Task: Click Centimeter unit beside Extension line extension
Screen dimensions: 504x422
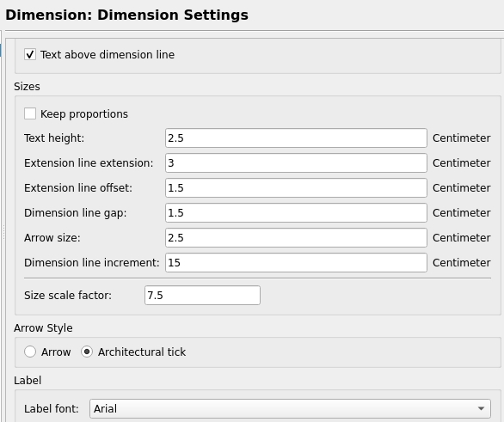Action: [462, 162]
